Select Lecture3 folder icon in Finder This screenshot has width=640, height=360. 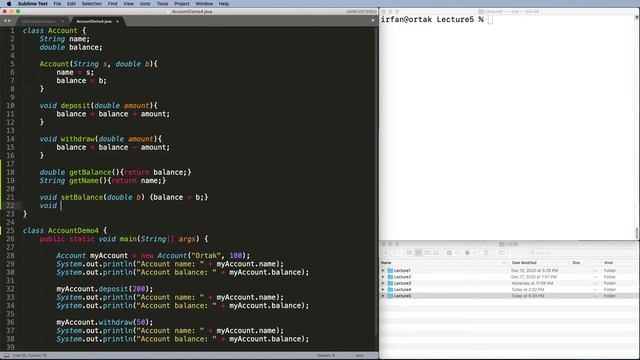pyautogui.click(x=390, y=283)
